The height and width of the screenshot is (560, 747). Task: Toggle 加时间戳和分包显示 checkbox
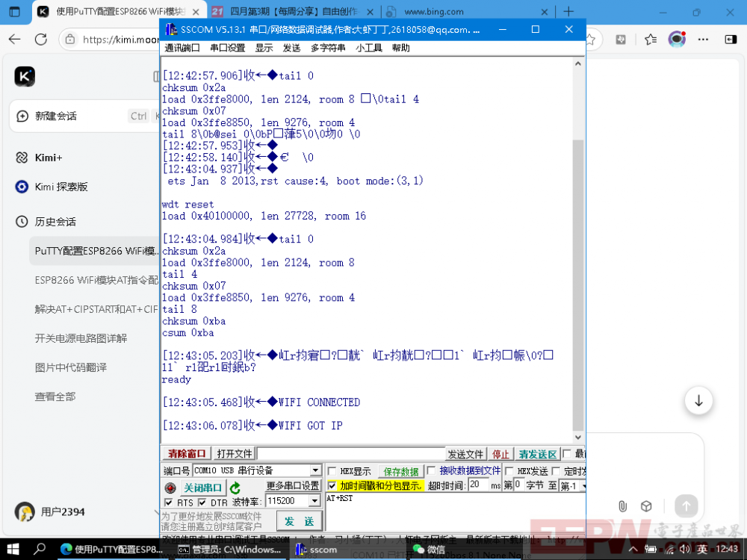point(332,486)
